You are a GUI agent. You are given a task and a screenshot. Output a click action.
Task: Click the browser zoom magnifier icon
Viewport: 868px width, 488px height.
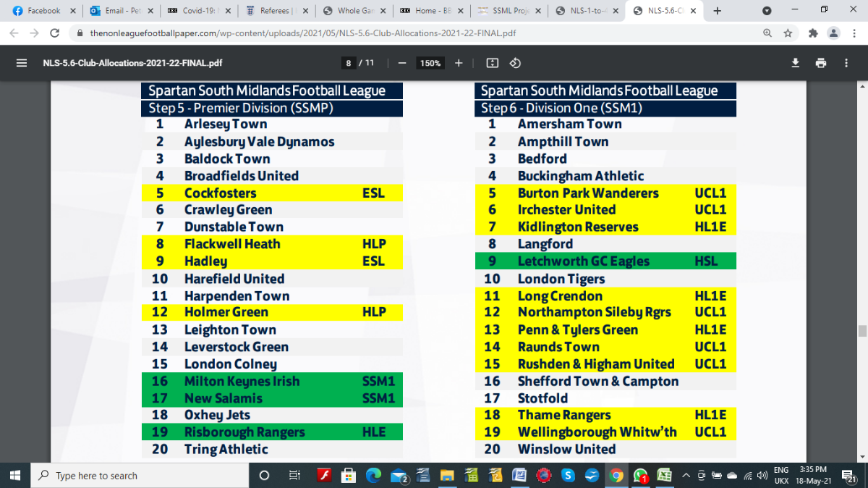(x=767, y=33)
